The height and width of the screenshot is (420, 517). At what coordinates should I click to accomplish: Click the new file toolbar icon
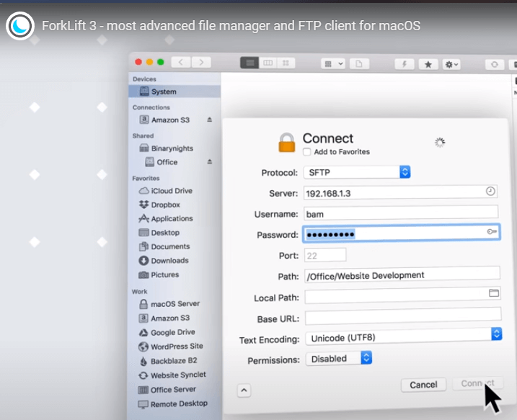[x=359, y=63]
